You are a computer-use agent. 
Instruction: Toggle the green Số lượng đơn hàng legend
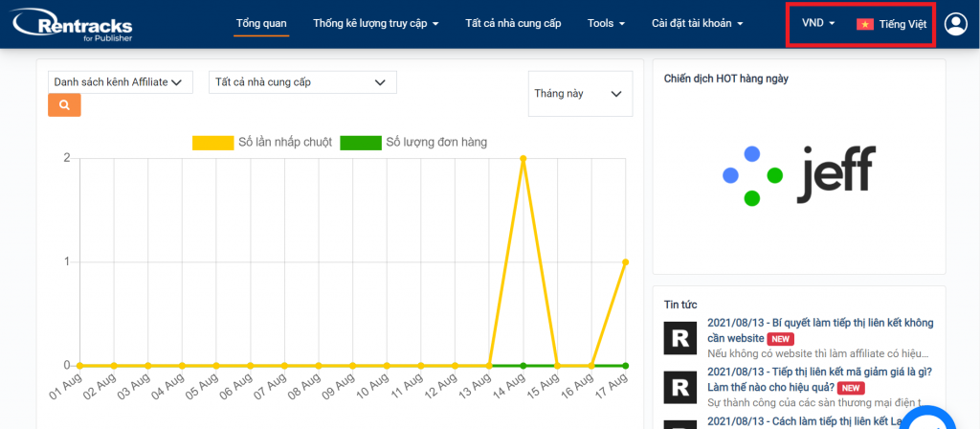click(413, 142)
